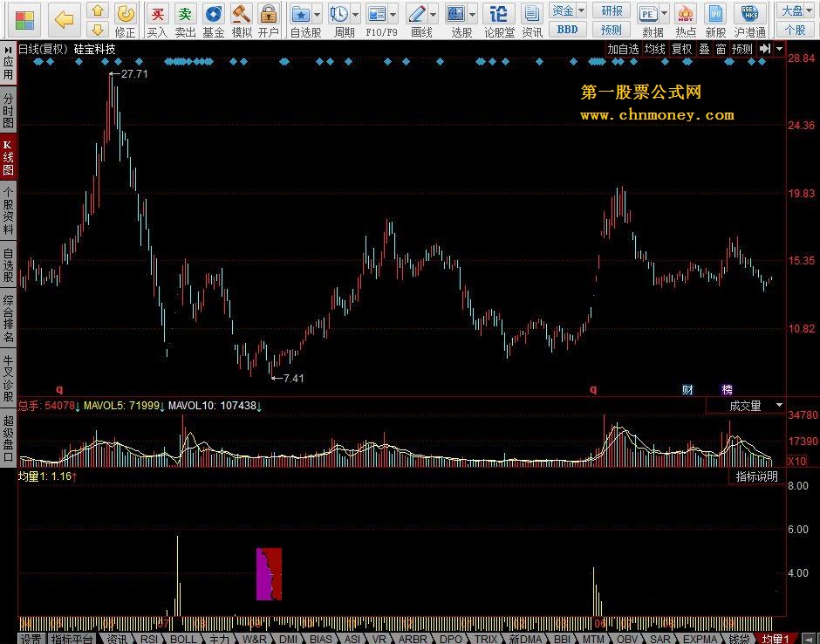Click the down arrow page icon
820x644 pixels.
coord(98,30)
